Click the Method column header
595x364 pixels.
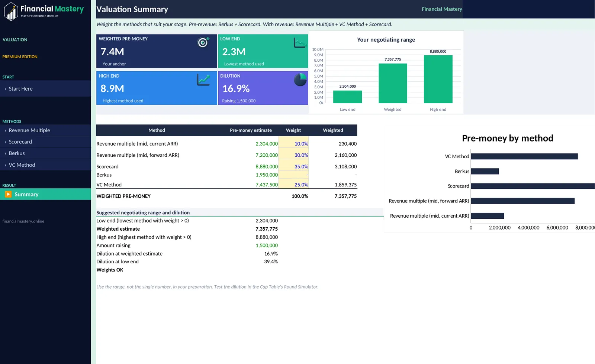tap(157, 130)
